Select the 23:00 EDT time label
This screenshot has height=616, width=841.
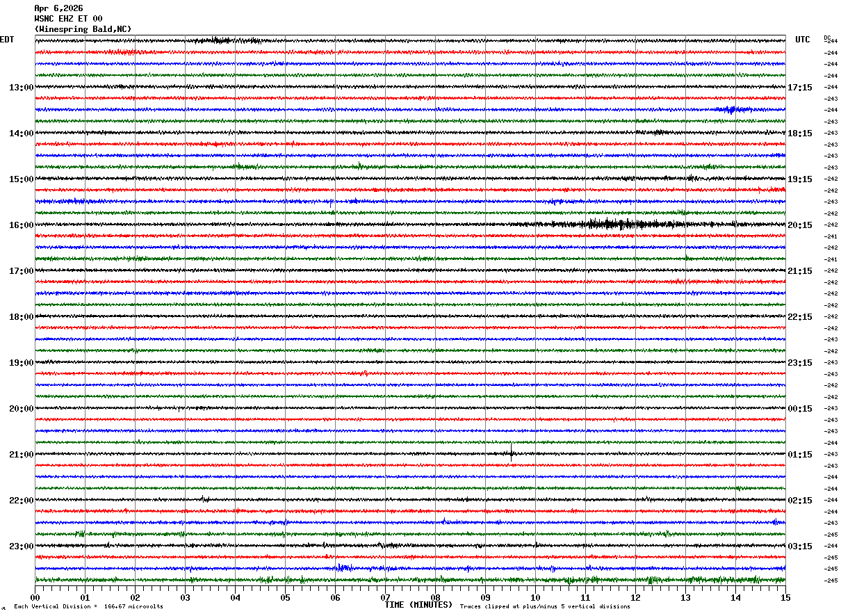click(21, 546)
